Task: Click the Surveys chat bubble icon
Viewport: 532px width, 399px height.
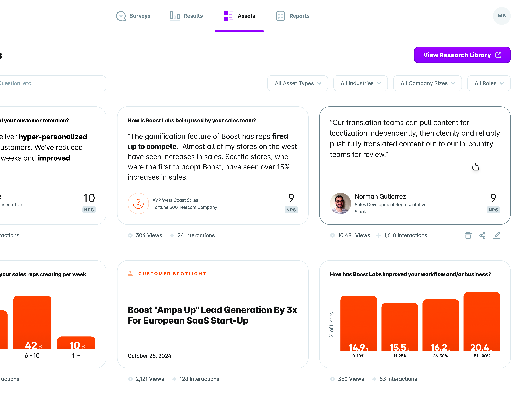Action: point(121,16)
